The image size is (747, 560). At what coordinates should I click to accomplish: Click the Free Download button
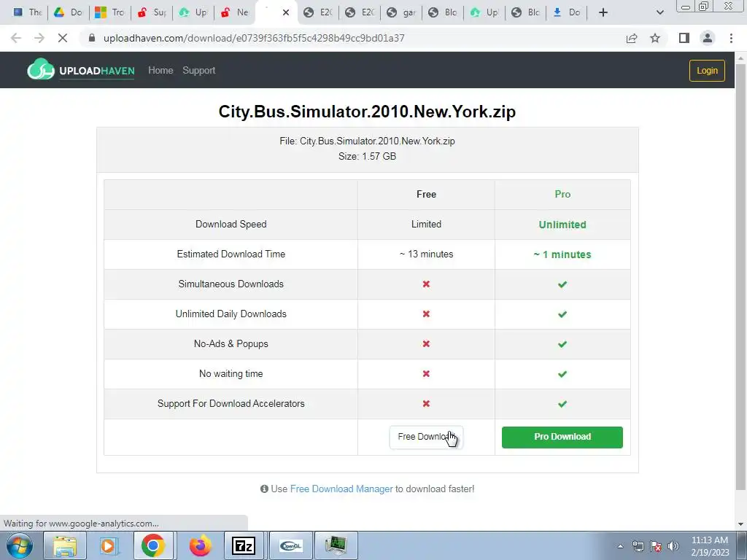(x=426, y=437)
